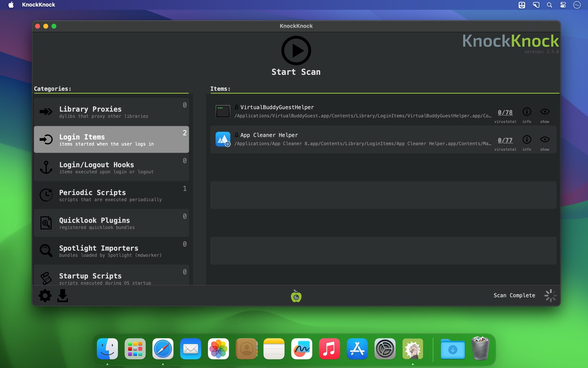Select the Spotlight Importers category
The image size is (588, 368).
pos(111,250)
